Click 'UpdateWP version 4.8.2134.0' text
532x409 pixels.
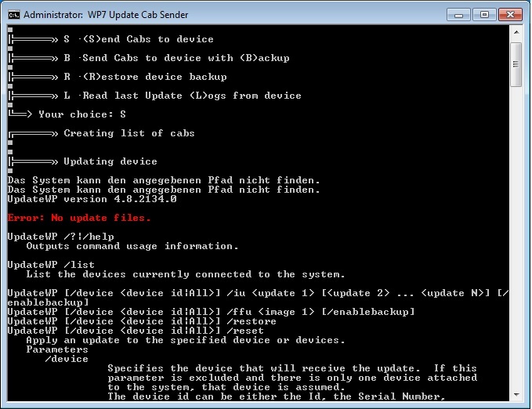coord(92,199)
